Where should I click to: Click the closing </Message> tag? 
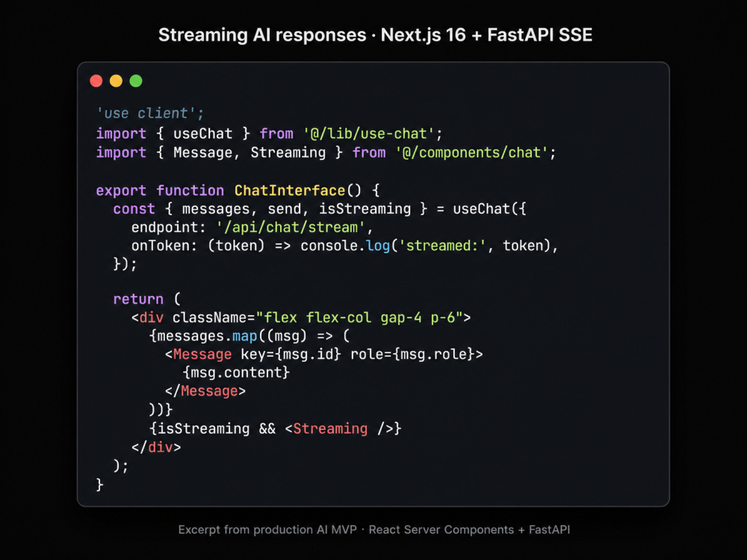(x=205, y=391)
